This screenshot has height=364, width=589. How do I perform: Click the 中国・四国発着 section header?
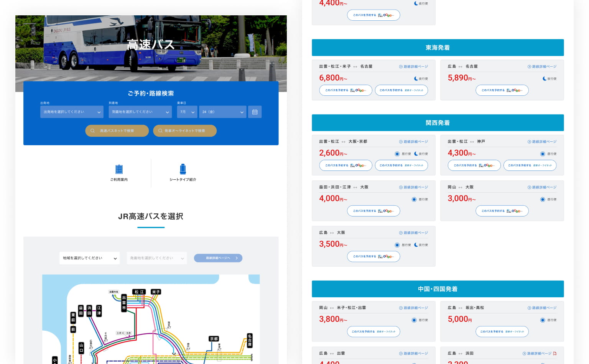coord(438,289)
